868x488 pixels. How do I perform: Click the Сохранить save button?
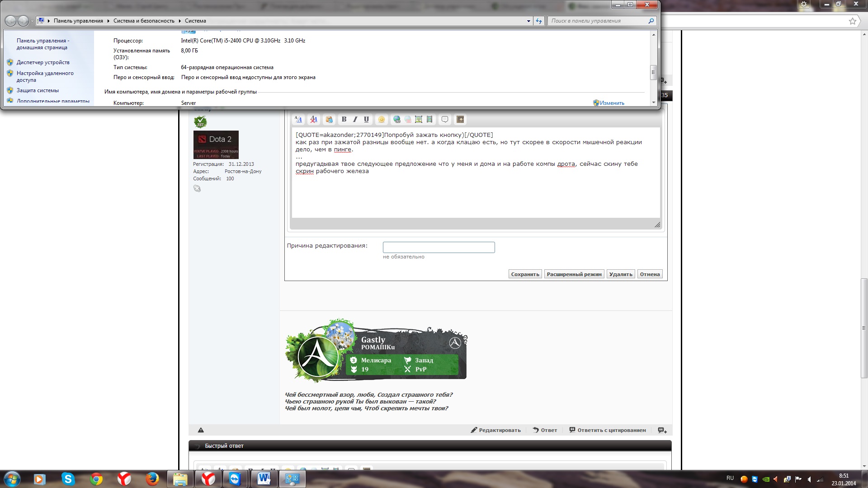tap(525, 274)
